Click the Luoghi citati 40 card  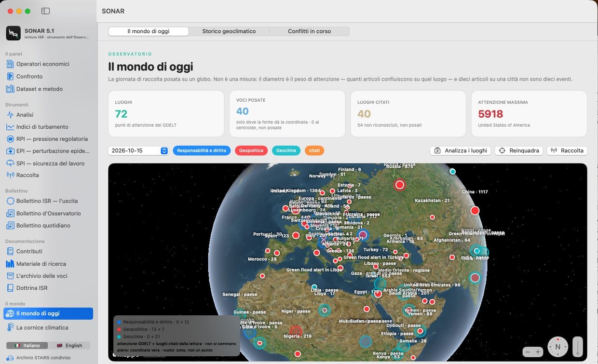pyautogui.click(x=408, y=114)
